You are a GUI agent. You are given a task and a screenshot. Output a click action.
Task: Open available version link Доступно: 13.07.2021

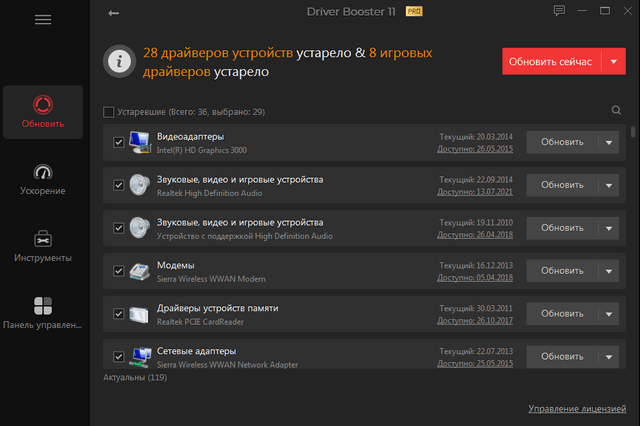pos(475,192)
